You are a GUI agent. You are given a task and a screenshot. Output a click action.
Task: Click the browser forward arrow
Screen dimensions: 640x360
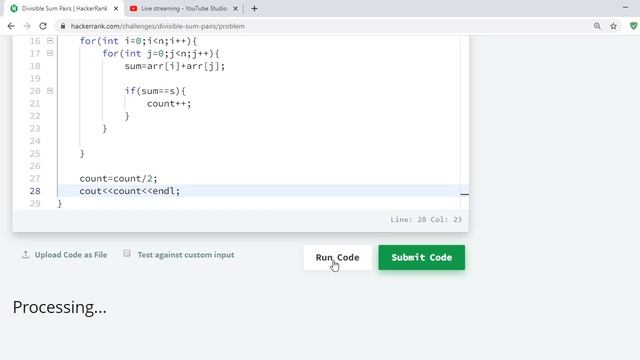tap(27, 26)
